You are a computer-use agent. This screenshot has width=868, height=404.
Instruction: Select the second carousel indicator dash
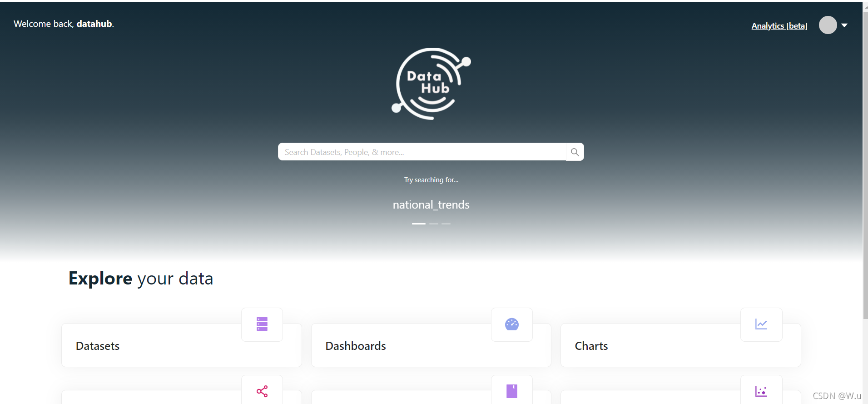(x=434, y=224)
